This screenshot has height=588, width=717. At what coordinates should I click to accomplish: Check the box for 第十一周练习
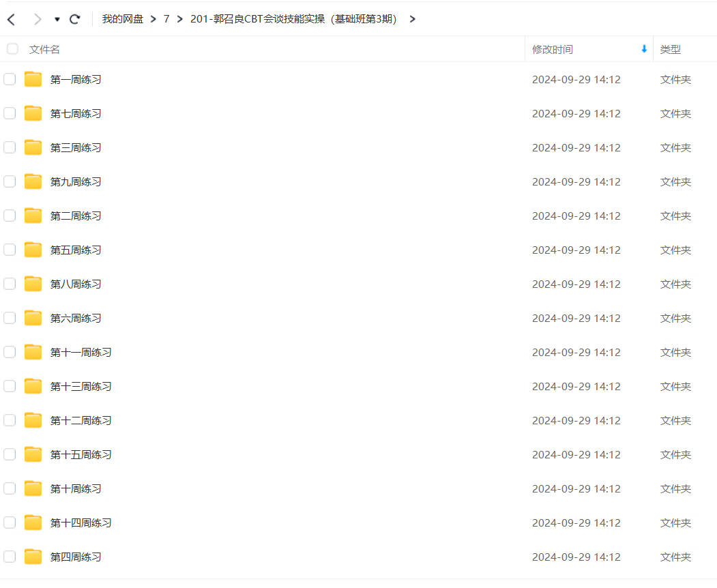[x=10, y=352]
